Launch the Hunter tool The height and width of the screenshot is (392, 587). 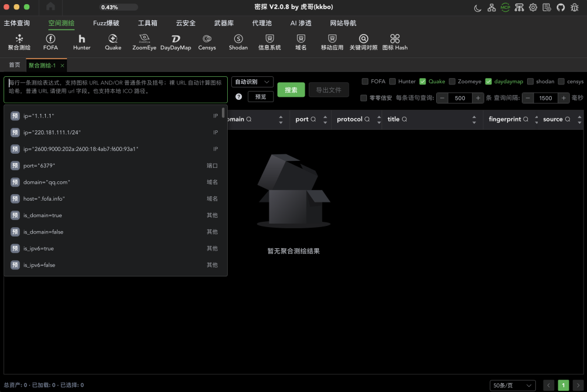(x=82, y=42)
